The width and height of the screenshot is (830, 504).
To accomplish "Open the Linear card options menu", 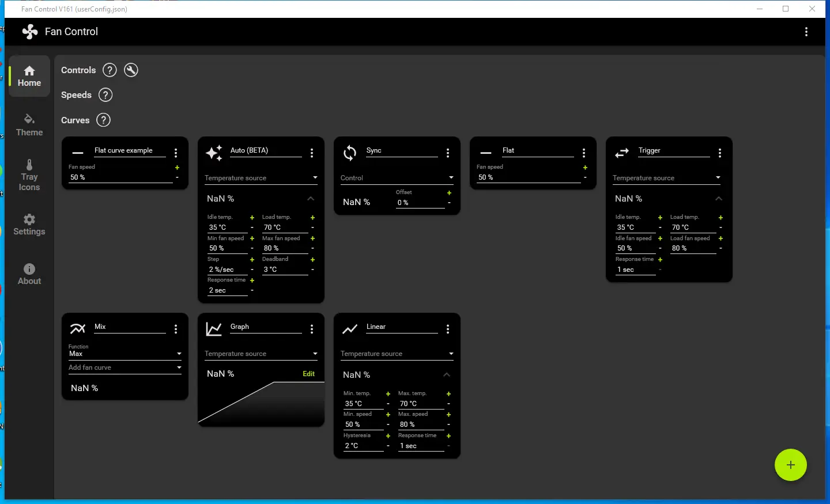I will click(448, 329).
